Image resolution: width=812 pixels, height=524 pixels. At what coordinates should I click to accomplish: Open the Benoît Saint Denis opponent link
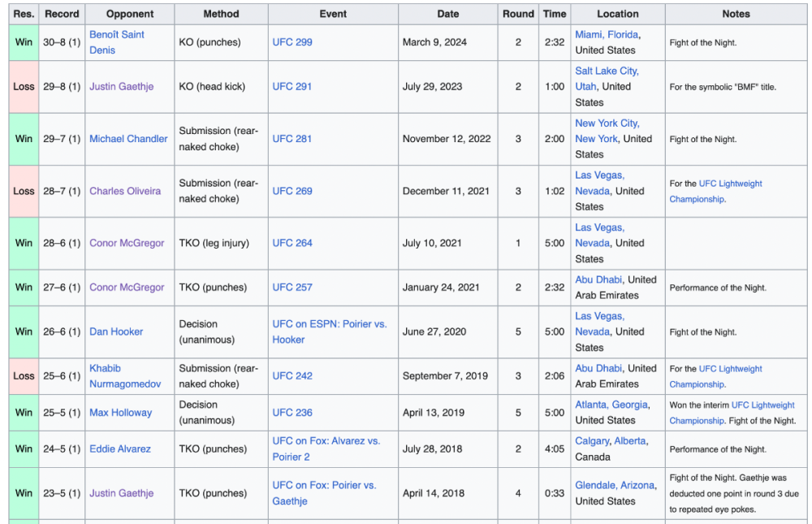(x=116, y=42)
